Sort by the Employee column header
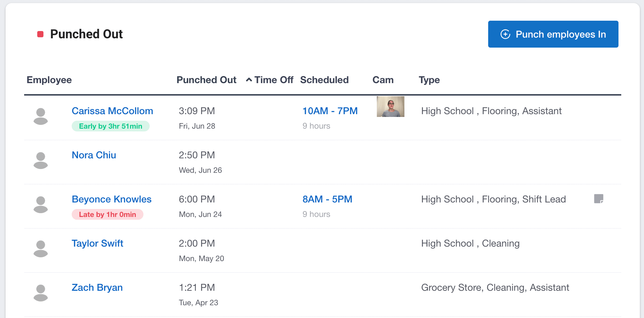The width and height of the screenshot is (644, 318). (49, 80)
